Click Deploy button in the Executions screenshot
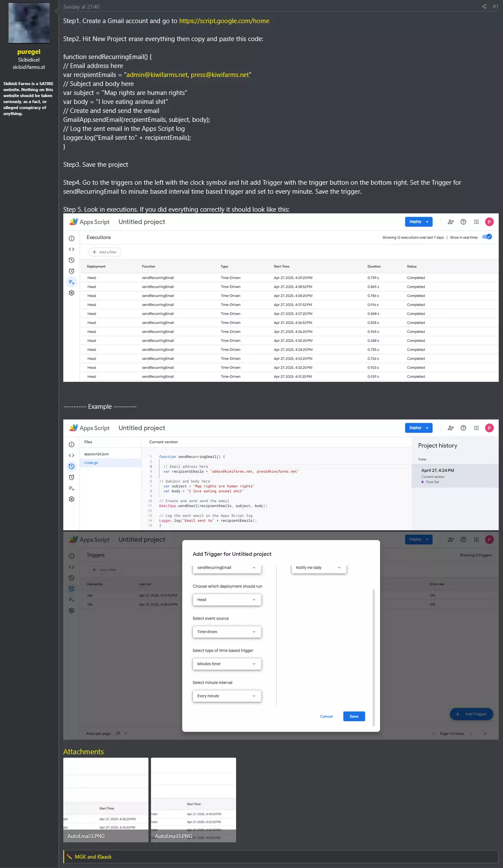 (419, 222)
